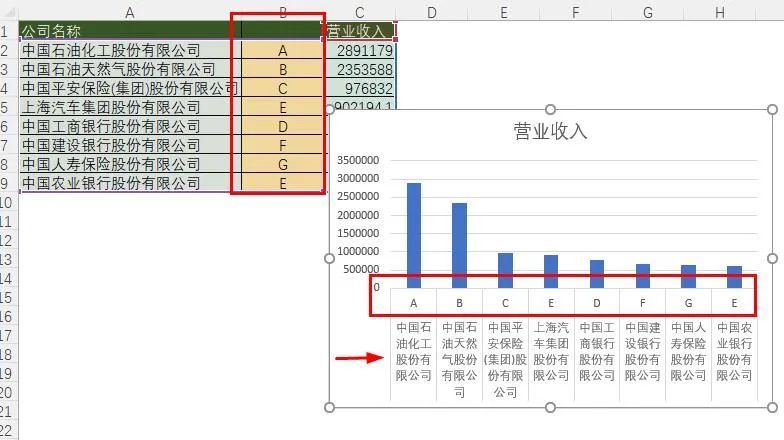Click axis value 1500000 on chart
Screen dimensions: 784x440
(x=358, y=233)
